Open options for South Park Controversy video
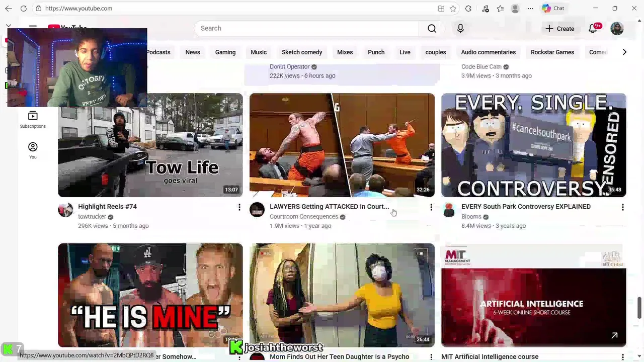Screen dimensions: 644x362 (623, 207)
